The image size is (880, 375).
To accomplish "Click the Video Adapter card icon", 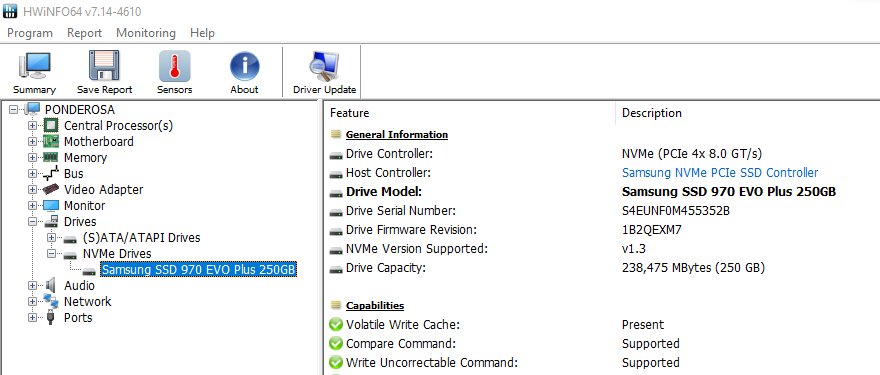I will click(51, 190).
